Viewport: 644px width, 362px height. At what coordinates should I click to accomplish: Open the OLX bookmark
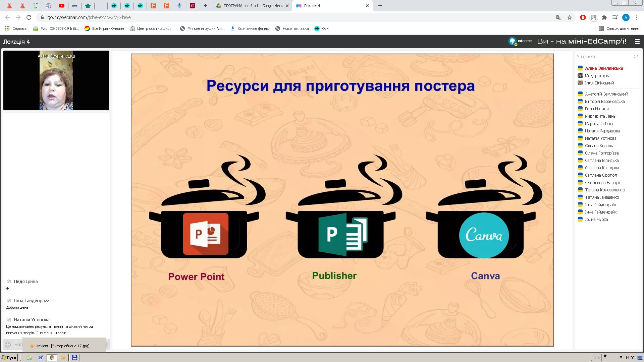pyautogui.click(x=322, y=28)
